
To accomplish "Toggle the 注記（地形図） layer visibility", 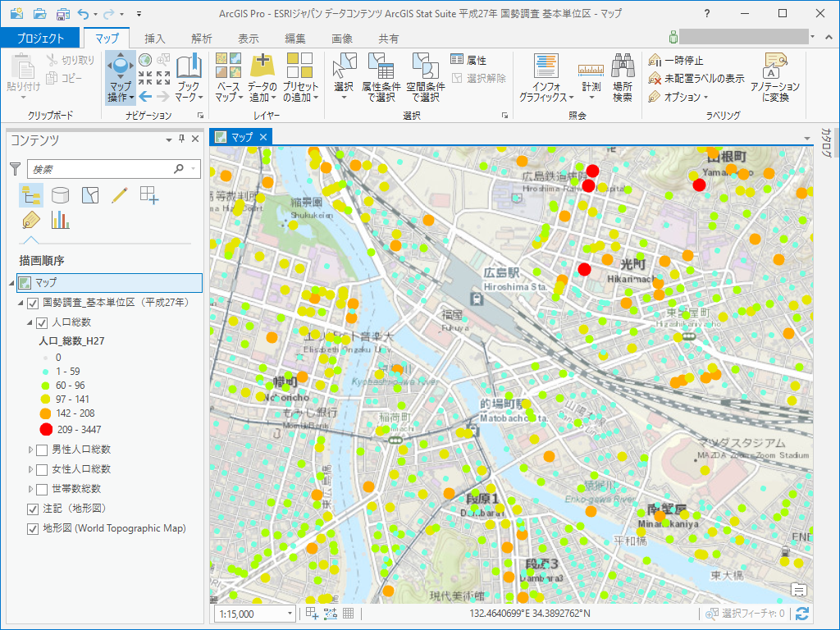I will tap(33, 509).
